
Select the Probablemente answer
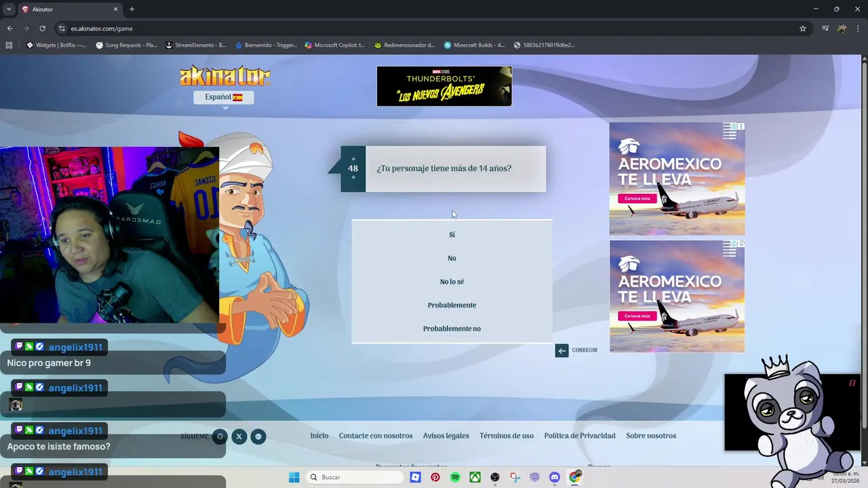click(452, 305)
